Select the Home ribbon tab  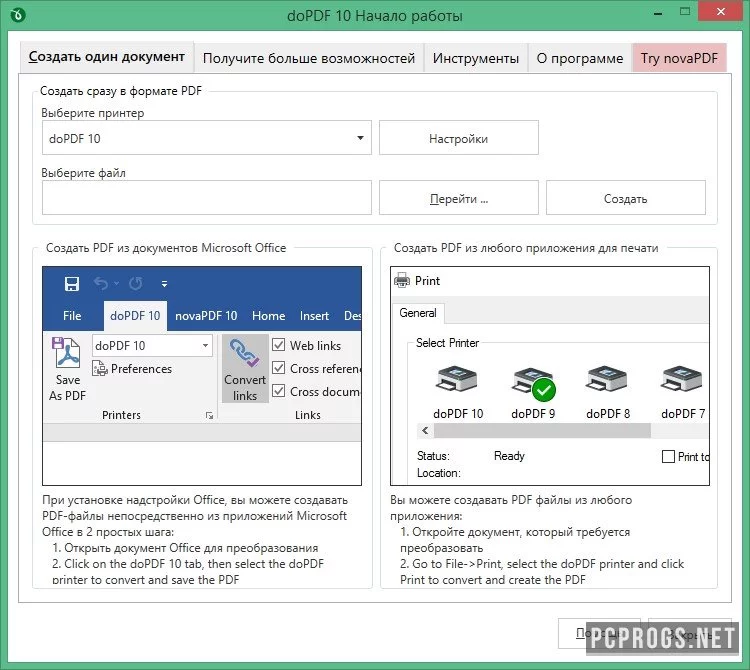click(x=268, y=316)
